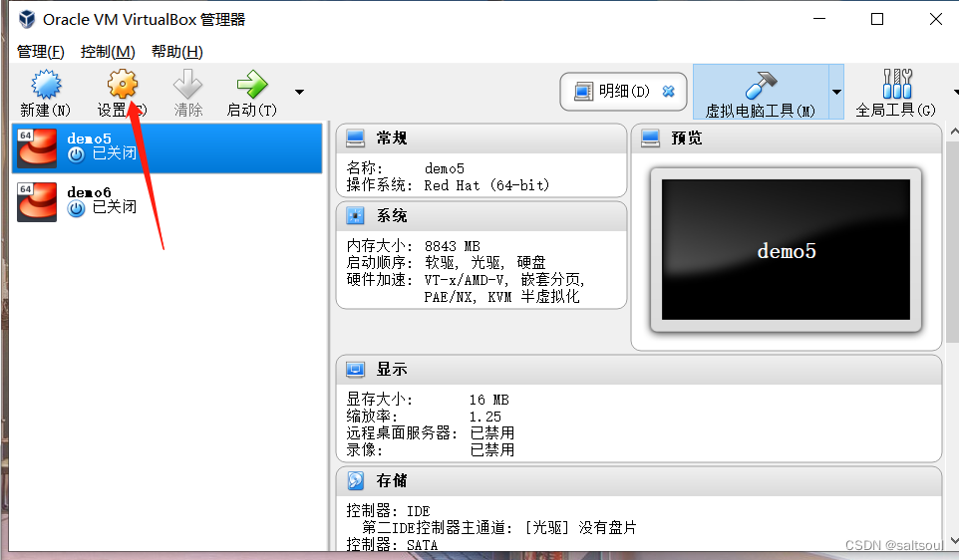Click the 预览 preview section header
The image size is (959, 560).
pos(787,139)
